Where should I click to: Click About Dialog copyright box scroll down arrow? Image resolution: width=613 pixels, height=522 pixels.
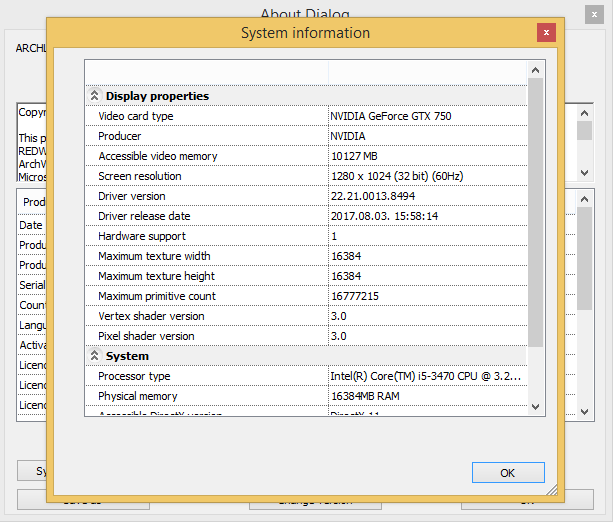pos(584,172)
